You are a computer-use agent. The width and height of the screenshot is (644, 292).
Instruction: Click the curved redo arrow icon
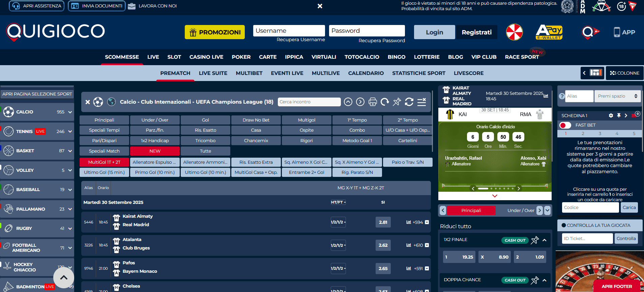pyautogui.click(x=385, y=102)
